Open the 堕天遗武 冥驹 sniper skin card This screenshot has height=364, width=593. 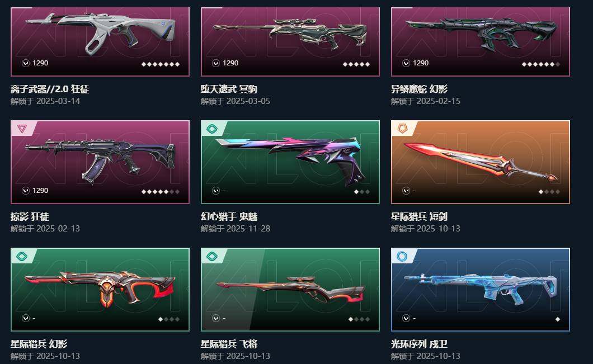click(x=290, y=41)
